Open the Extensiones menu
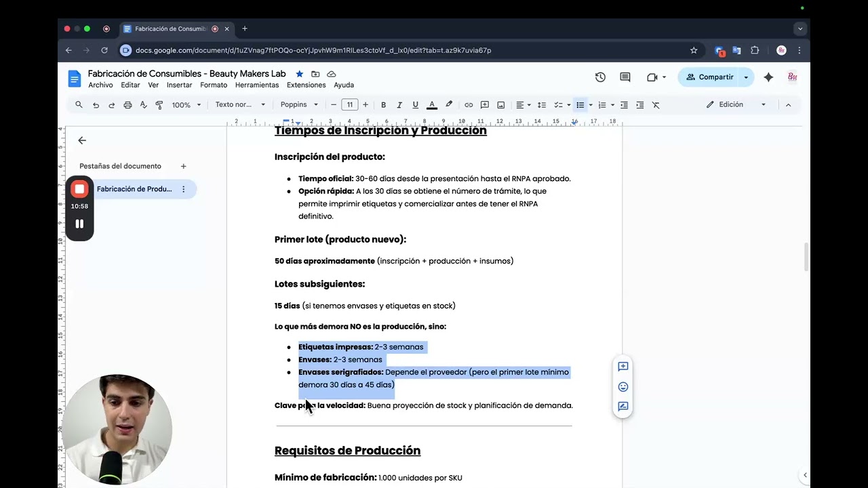The image size is (868, 488). [x=307, y=85]
